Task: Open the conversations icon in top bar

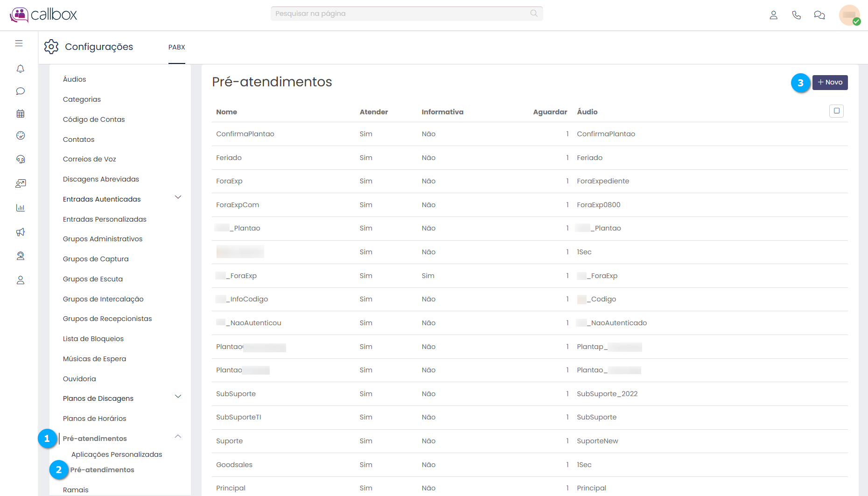Action: pyautogui.click(x=819, y=15)
